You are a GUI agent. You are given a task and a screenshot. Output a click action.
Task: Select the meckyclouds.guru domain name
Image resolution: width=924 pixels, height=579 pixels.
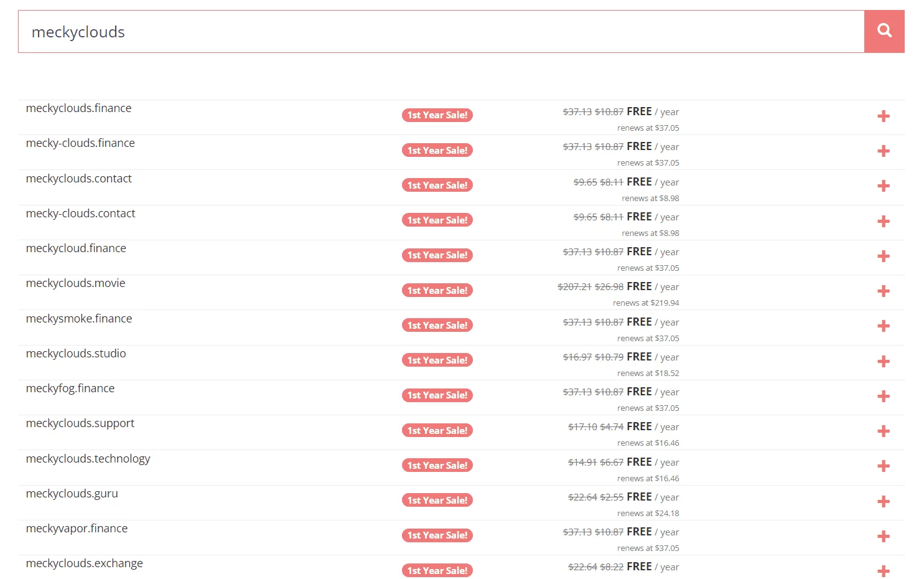click(x=72, y=494)
